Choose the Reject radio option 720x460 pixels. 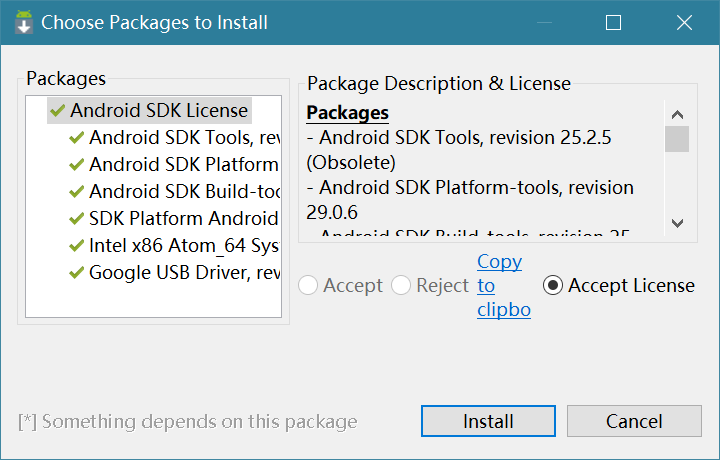(x=402, y=286)
